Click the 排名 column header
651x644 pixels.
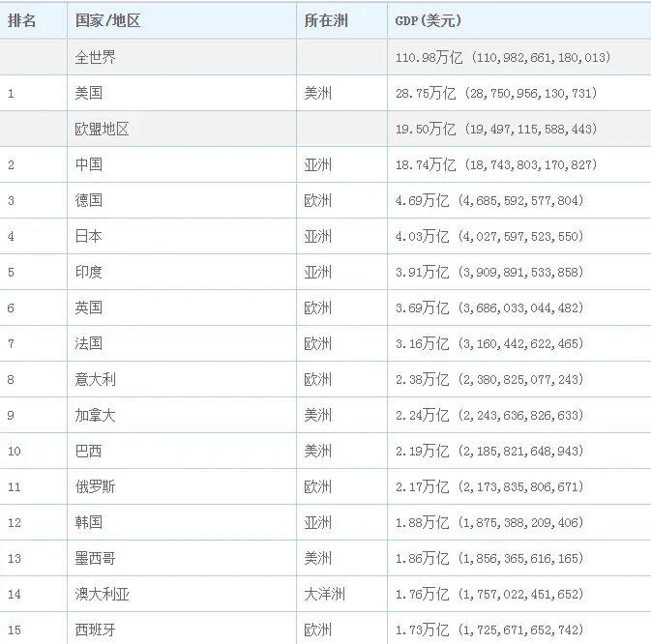(x=22, y=20)
